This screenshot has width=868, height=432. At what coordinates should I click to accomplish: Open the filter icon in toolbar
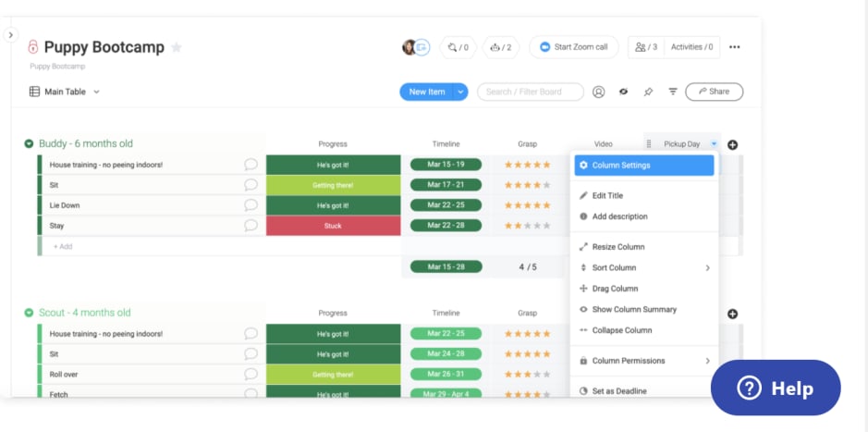(673, 92)
